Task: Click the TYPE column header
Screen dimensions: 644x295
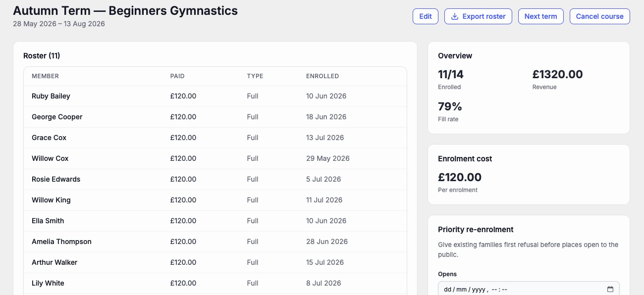Action: pos(255,76)
